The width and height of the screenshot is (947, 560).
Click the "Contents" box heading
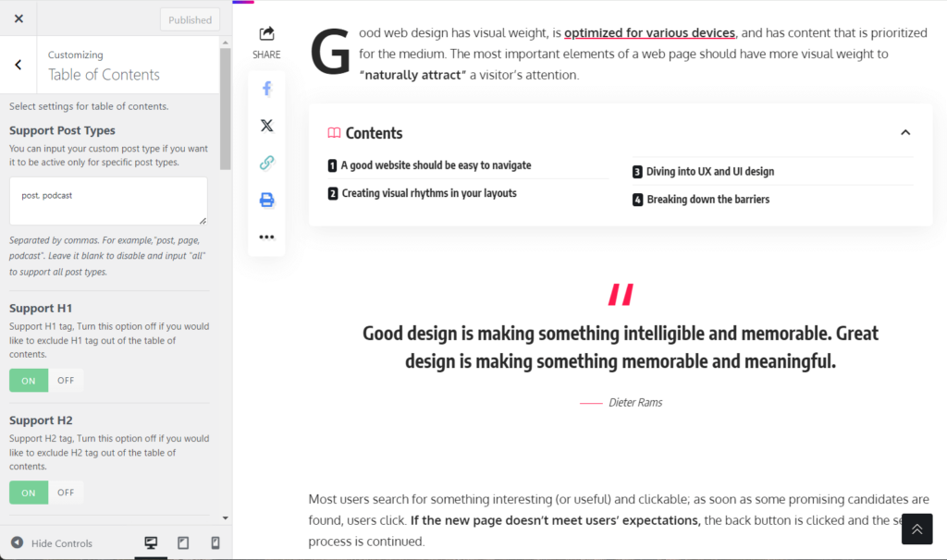click(x=374, y=133)
